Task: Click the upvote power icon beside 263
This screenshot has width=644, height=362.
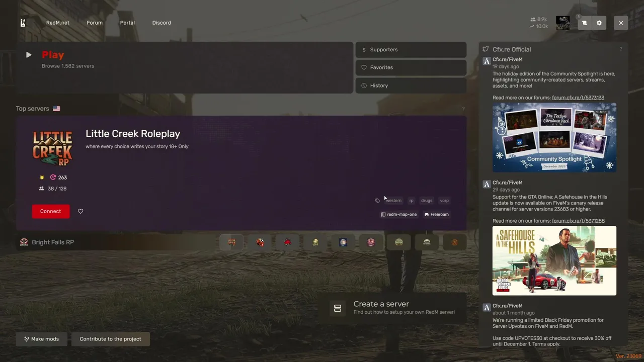Action: click(53, 177)
